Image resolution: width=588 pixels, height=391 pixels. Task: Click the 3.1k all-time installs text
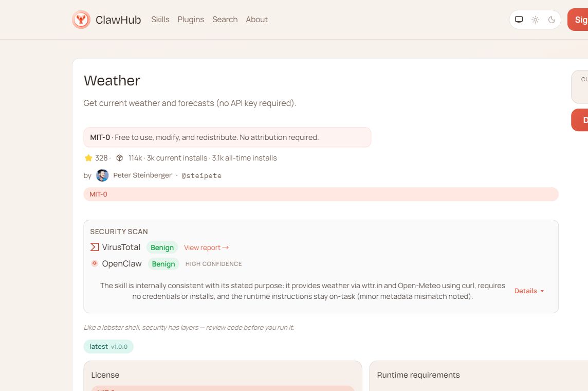pyautogui.click(x=245, y=158)
